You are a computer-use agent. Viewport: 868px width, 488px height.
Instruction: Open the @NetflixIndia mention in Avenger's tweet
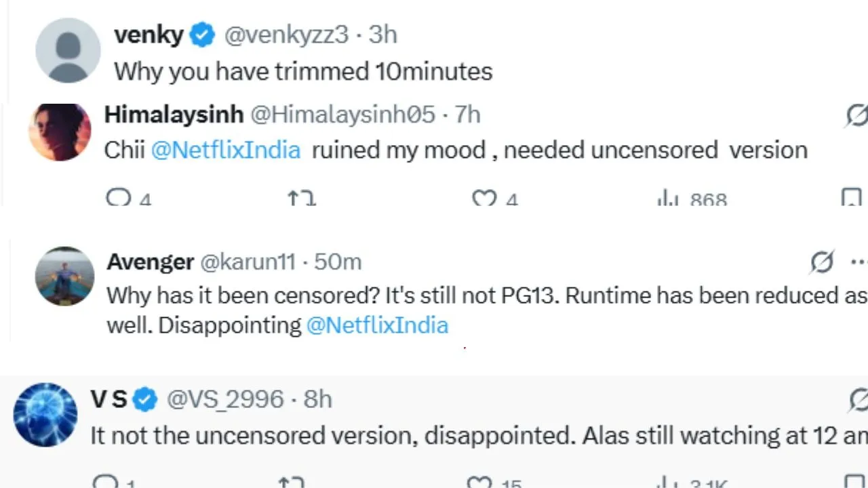[377, 325]
